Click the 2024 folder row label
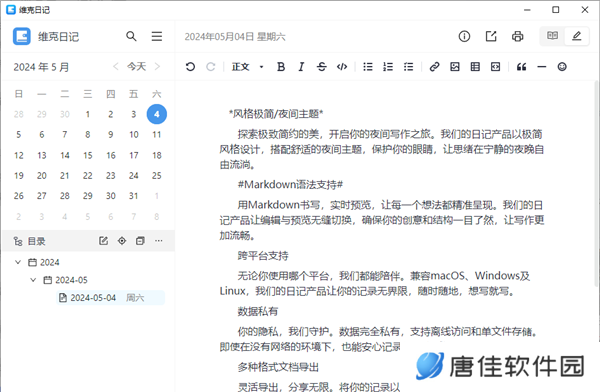 50,262
